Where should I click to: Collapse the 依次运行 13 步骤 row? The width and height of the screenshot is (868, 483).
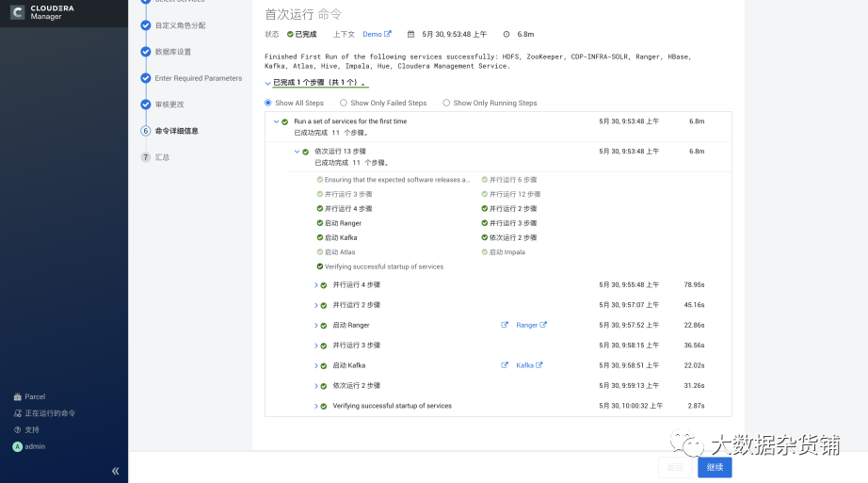297,152
